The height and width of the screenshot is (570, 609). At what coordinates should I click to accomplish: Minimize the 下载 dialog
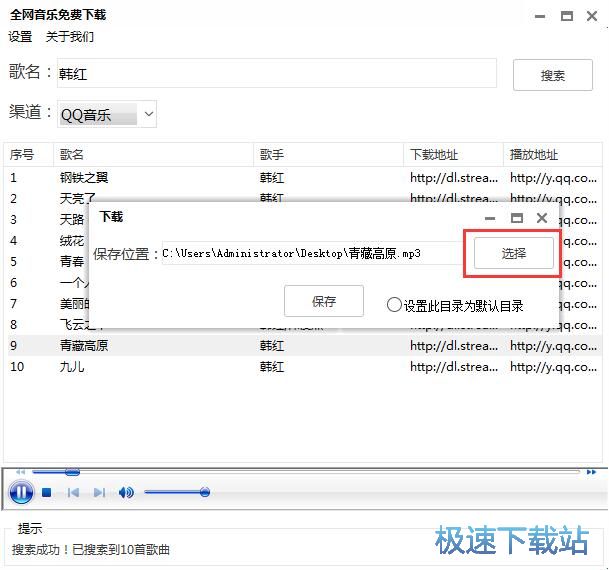pyautogui.click(x=490, y=218)
